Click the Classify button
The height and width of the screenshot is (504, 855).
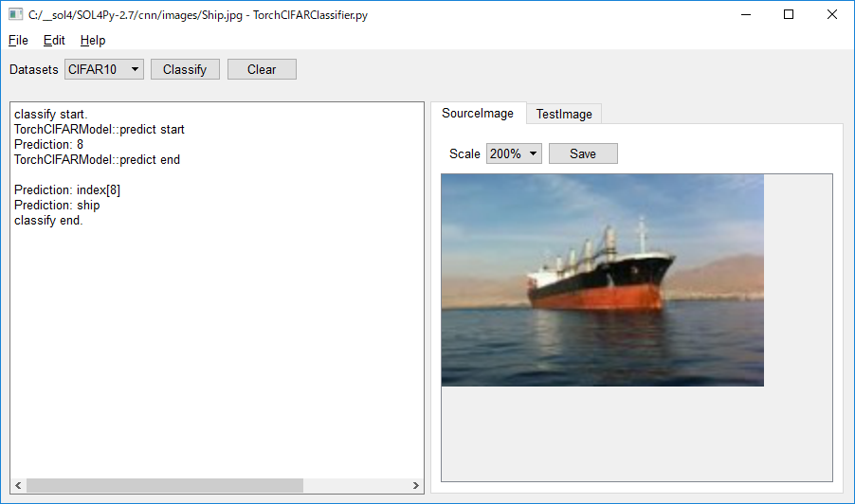[x=185, y=70]
